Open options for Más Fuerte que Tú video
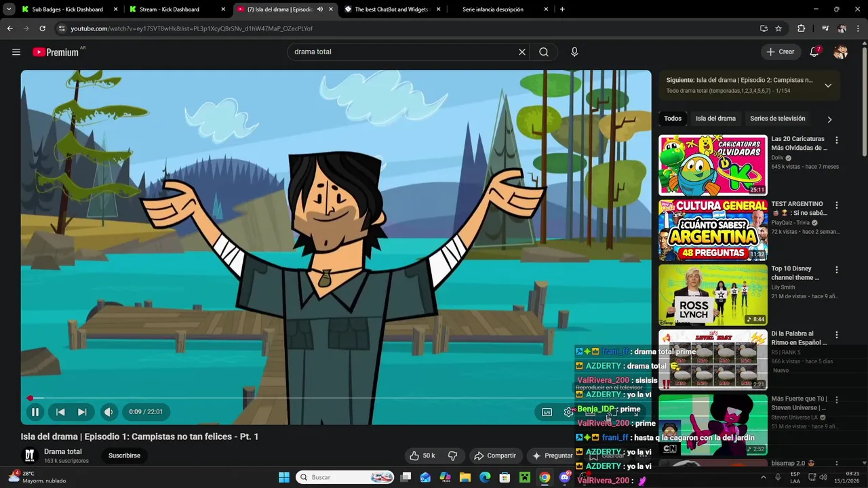 coord(837,400)
